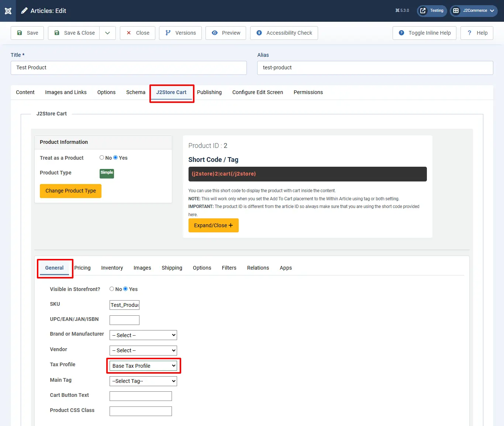Click the Title input field

tap(129, 68)
